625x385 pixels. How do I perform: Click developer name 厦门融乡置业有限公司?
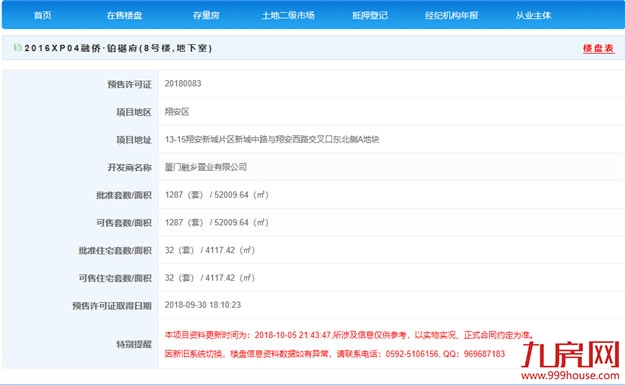pyautogui.click(x=206, y=167)
